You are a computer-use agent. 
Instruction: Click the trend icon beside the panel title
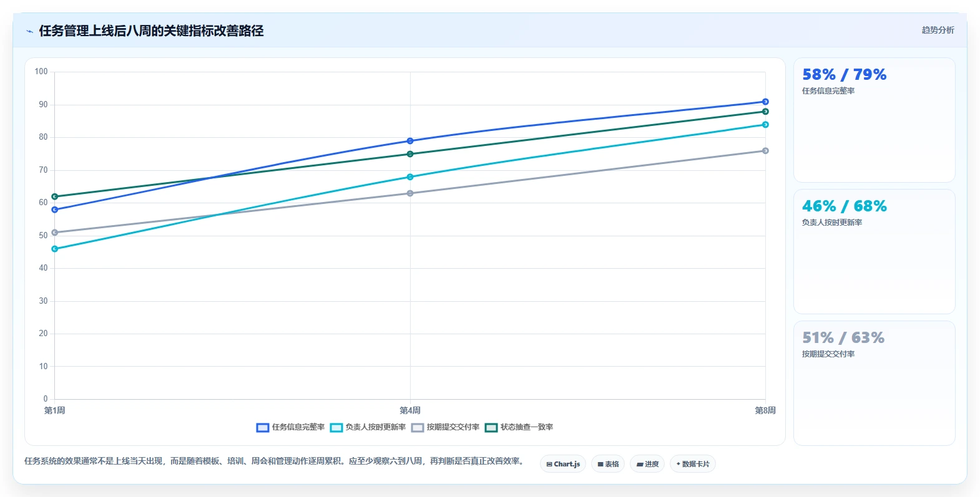click(29, 31)
